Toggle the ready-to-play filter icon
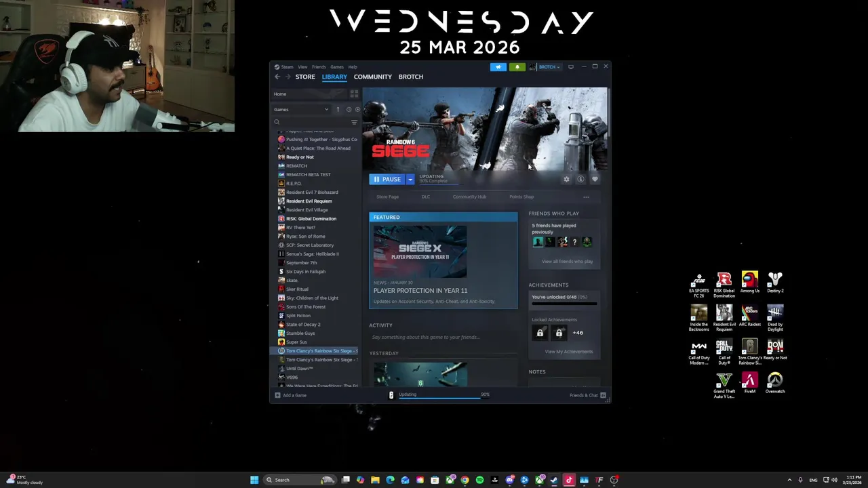This screenshot has width=868, height=488. [357, 109]
